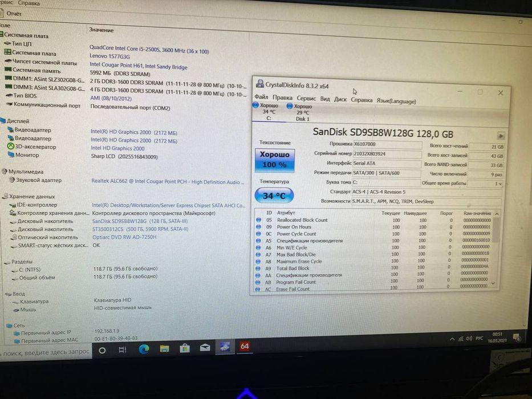
Task: Click the Отчёт toolbar button
Action: (x=11, y=14)
